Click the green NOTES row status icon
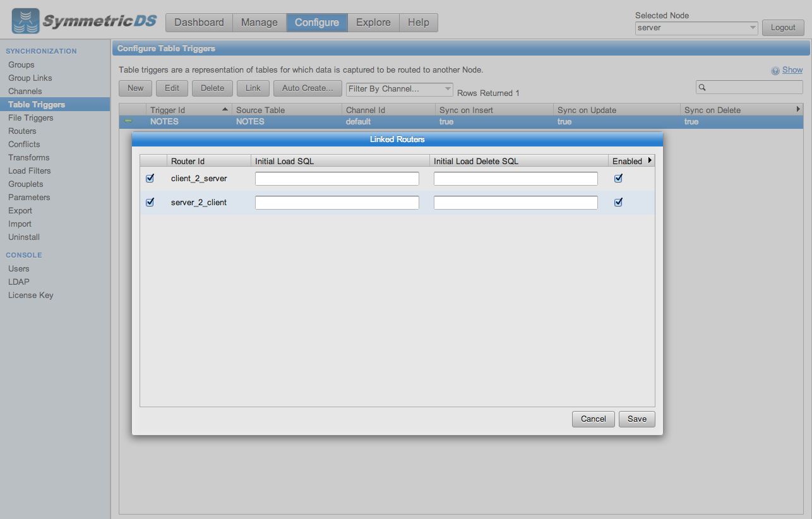This screenshot has height=519, width=812. [128, 121]
